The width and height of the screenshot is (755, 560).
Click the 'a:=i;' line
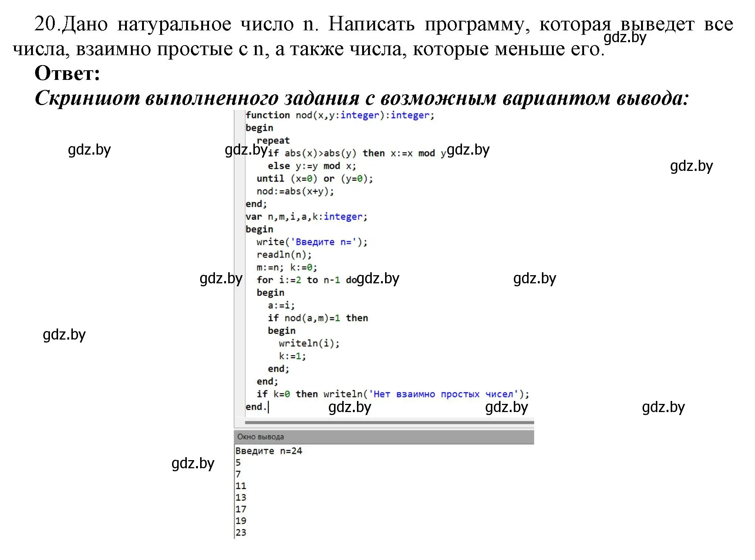[281, 306]
